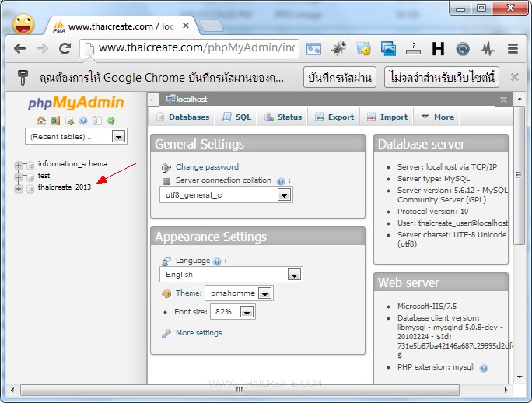Expand the thaicreate_2013 database tree node
The width and height of the screenshot is (532, 403).
click(19, 189)
